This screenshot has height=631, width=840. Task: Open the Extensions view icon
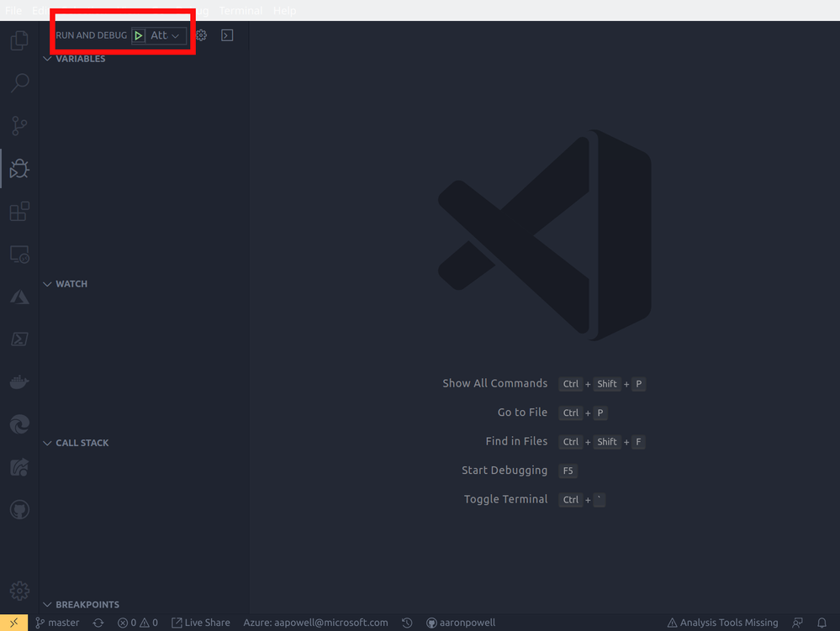(19, 212)
